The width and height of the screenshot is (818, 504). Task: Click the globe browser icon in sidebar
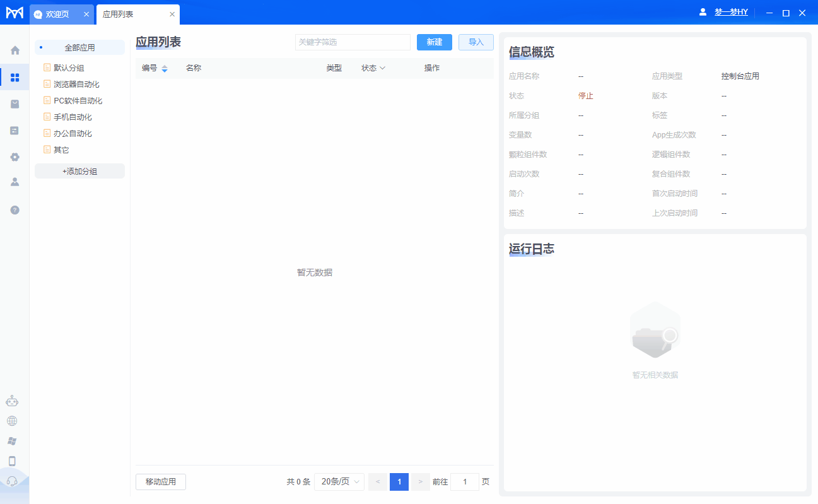(x=12, y=421)
